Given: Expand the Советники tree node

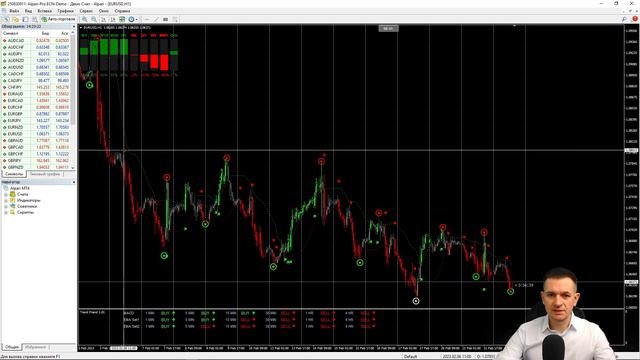Looking at the screenshot, I should tap(6, 207).
